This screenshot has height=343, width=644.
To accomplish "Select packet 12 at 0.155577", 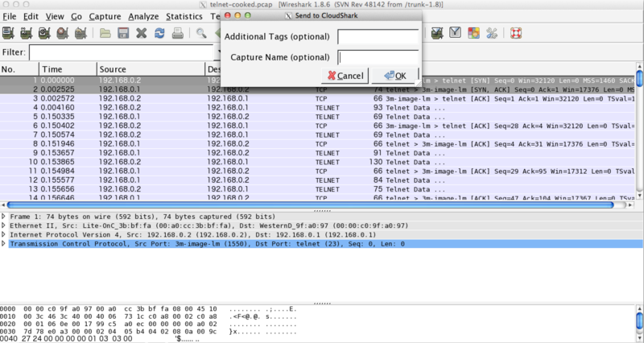I will (317, 180).
